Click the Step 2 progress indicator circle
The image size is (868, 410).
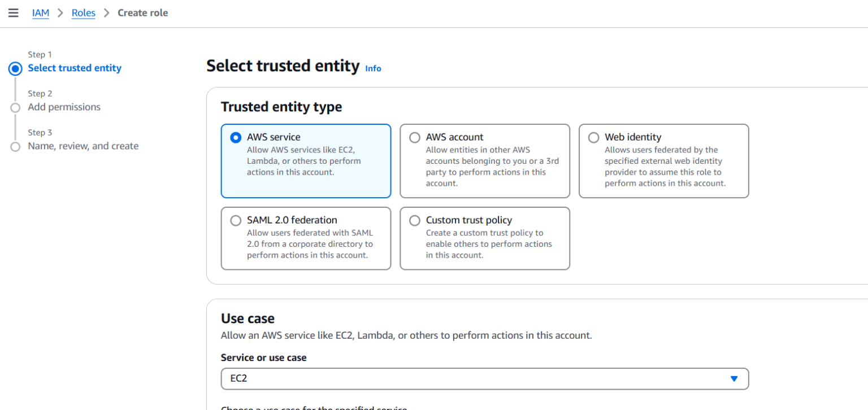15,107
